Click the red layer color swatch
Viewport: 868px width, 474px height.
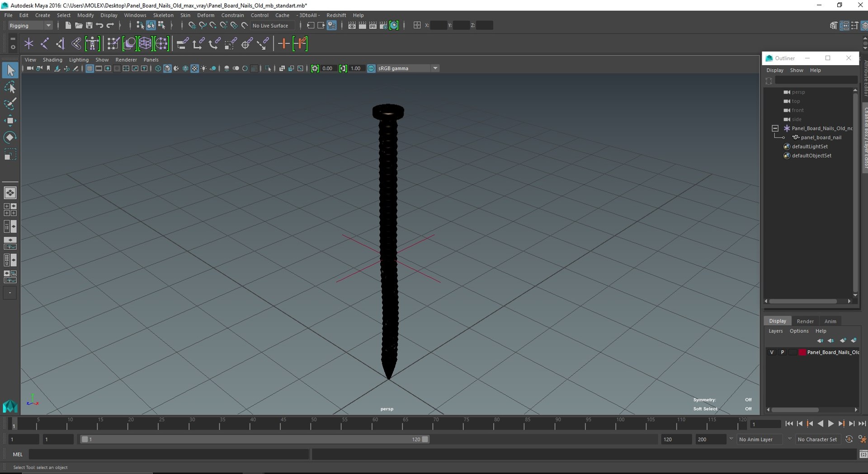[802, 352]
